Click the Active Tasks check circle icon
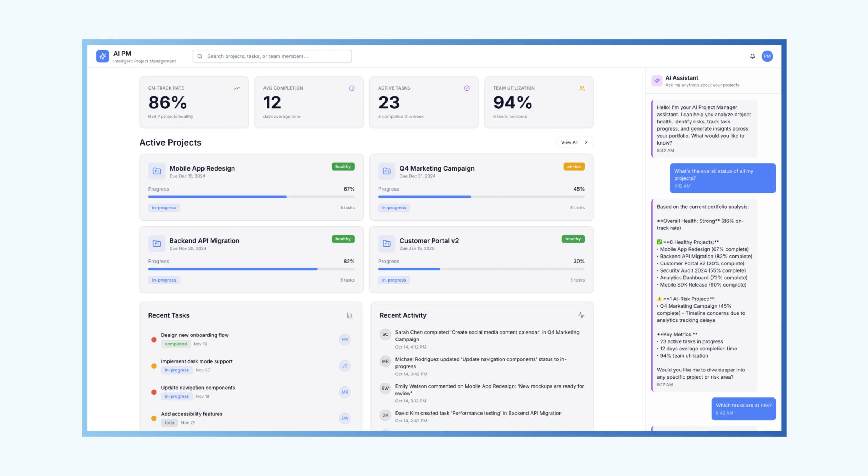Viewport: 868px width, 476px height. [x=467, y=88]
